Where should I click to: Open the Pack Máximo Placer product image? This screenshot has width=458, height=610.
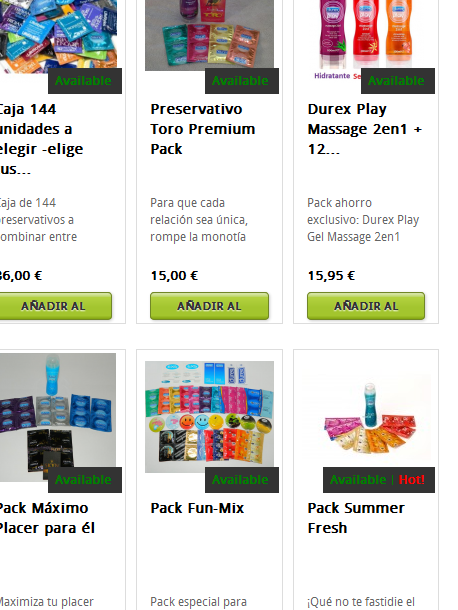58,417
